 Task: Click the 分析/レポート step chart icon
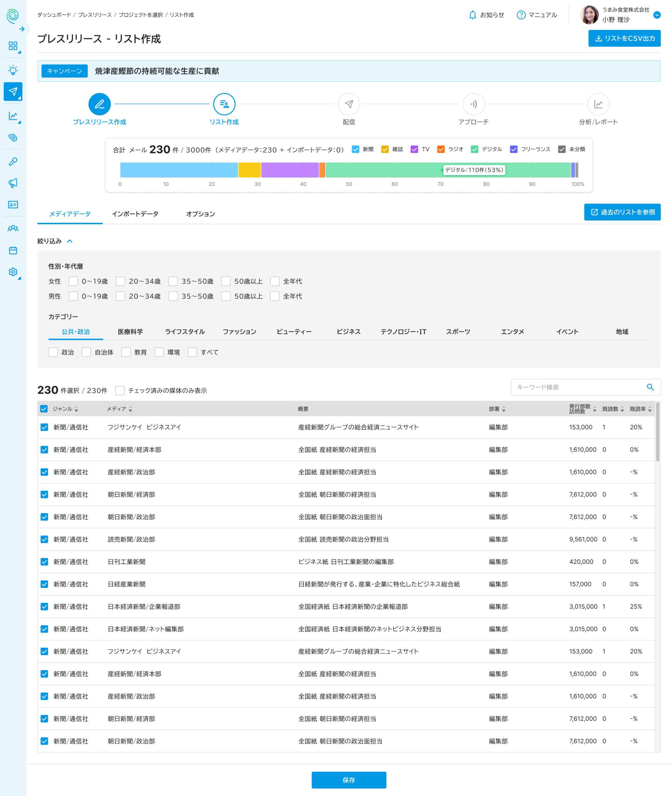pos(598,104)
